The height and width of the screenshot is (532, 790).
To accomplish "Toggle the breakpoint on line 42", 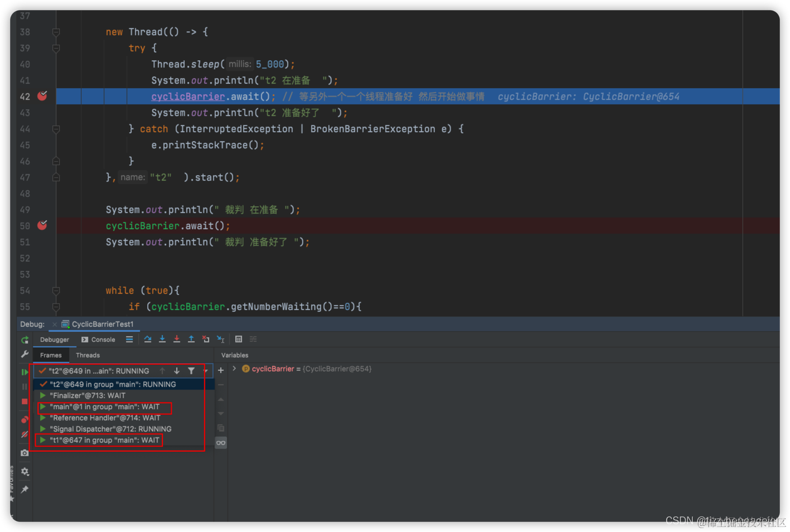I will [x=42, y=96].
